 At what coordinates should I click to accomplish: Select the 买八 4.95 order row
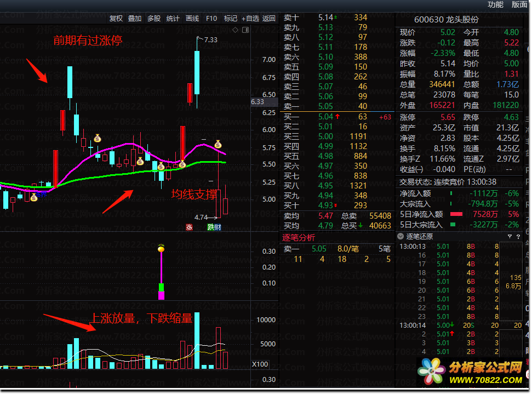point(337,186)
